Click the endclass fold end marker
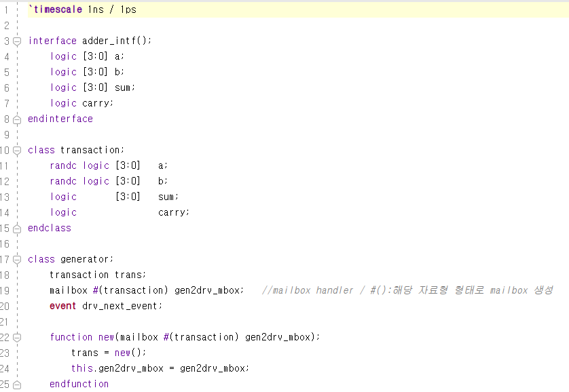569x392 pixels. [17, 229]
